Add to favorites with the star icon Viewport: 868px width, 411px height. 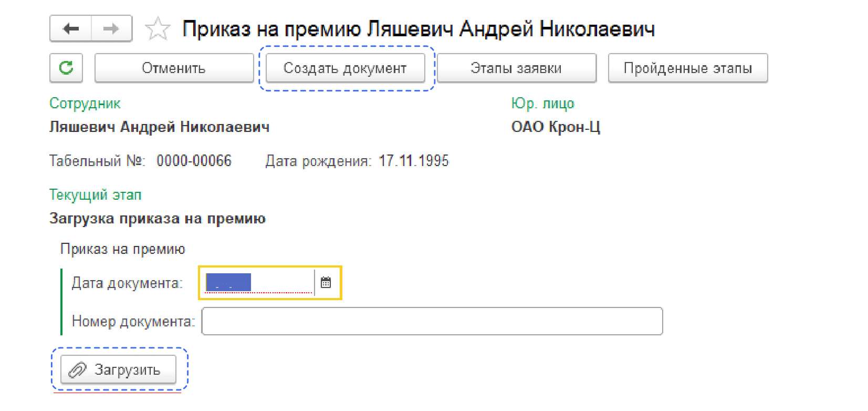(x=158, y=29)
